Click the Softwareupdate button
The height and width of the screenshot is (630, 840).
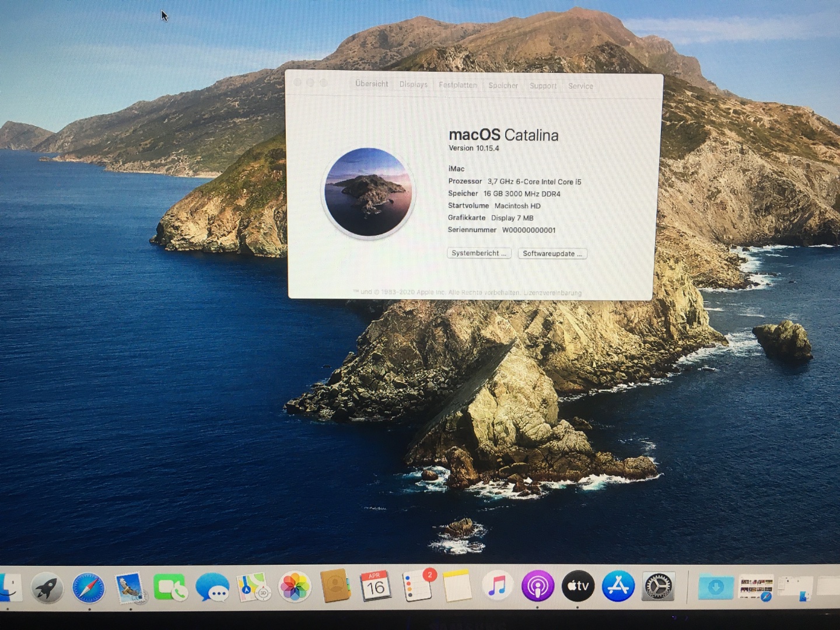click(x=552, y=254)
